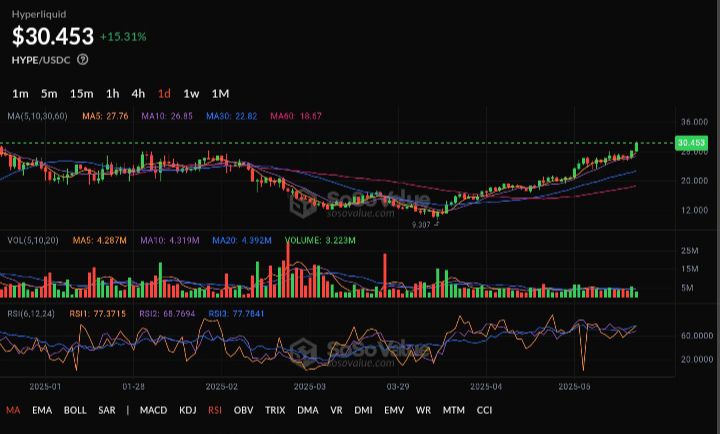Viewport: 720px width, 434px height.
Task: Click the 60.0000 RSI axis label
Action: (x=697, y=336)
